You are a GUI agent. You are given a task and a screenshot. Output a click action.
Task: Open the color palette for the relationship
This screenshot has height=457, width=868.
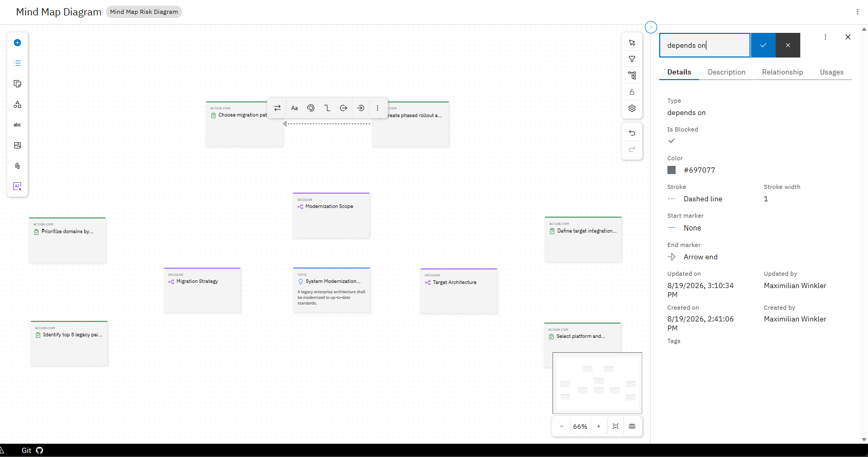pos(311,108)
